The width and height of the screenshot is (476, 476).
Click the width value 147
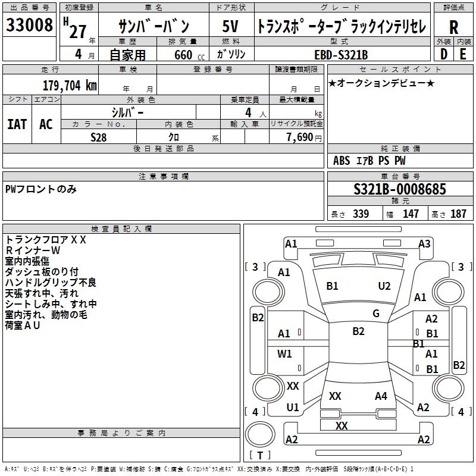pyautogui.click(x=411, y=214)
